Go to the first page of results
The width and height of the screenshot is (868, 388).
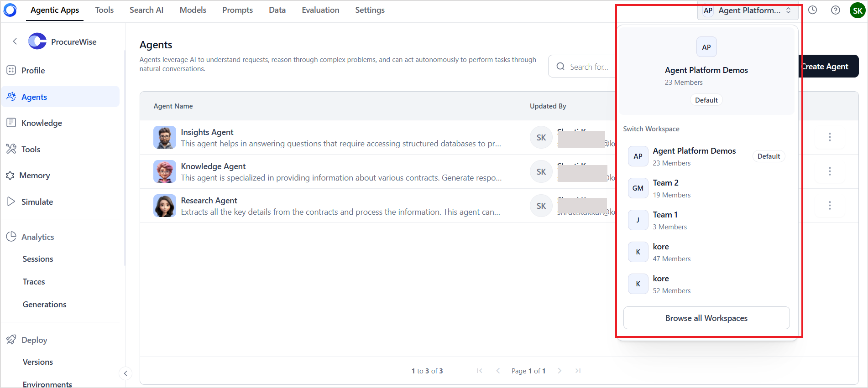(x=480, y=371)
